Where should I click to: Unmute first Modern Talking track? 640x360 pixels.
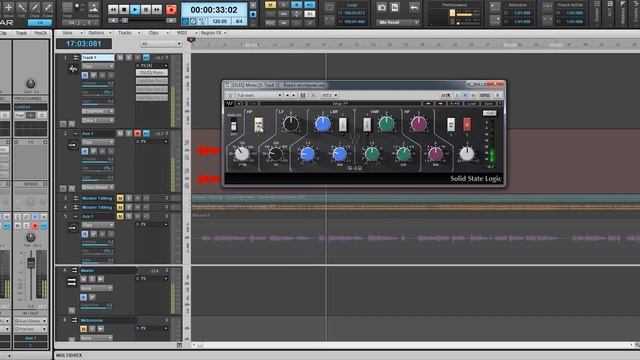[x=120, y=198]
